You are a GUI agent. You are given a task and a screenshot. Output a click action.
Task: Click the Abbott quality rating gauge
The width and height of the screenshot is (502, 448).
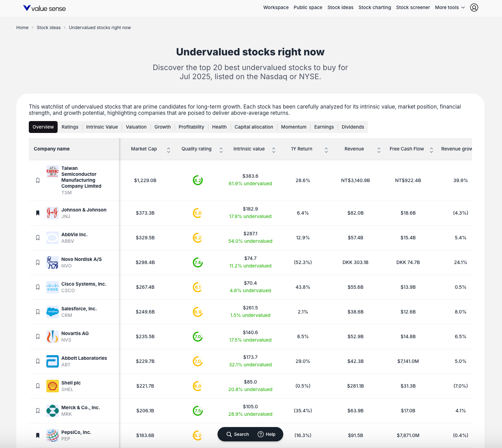(198, 361)
